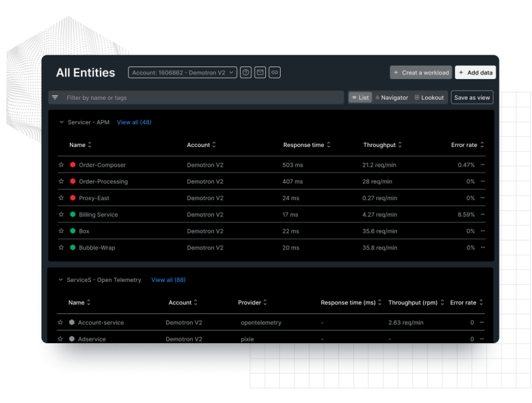Click the filter icon in the search bar
The height and width of the screenshot is (403, 532).
coord(55,98)
